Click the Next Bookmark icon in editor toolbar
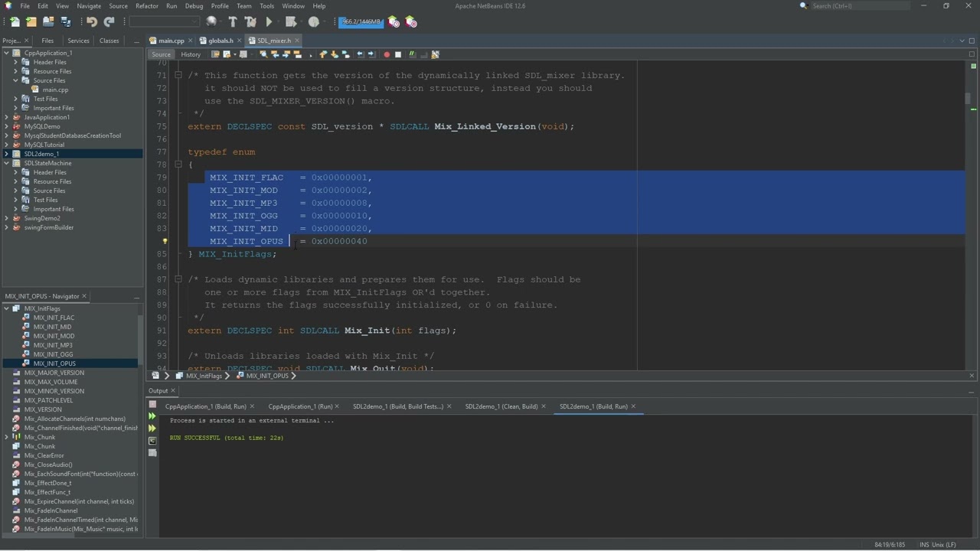 335,54
